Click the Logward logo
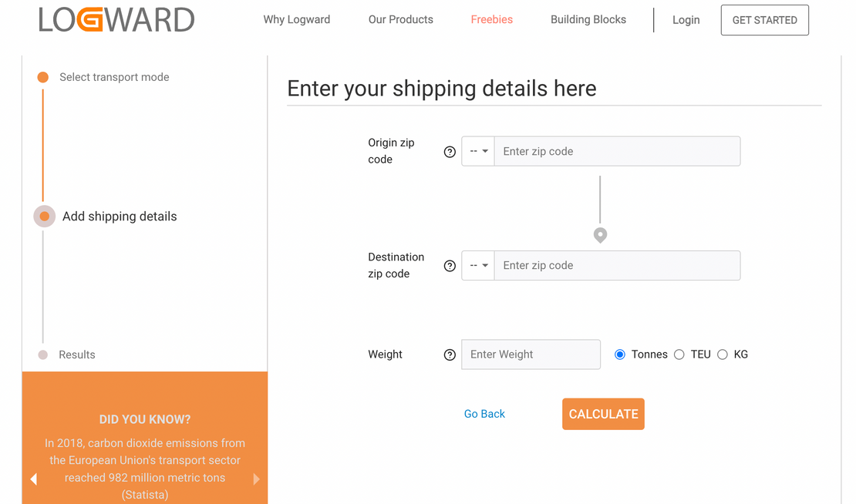The height and width of the screenshot is (504, 856). pos(116,20)
